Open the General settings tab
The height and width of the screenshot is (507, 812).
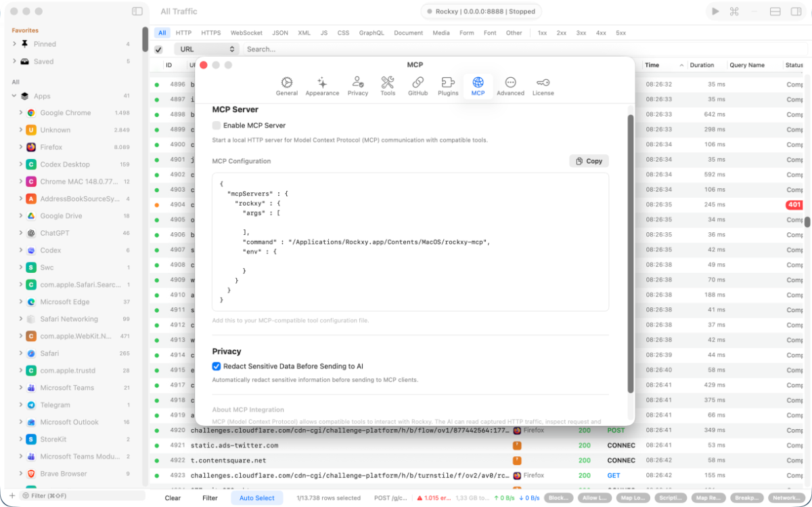tap(287, 86)
